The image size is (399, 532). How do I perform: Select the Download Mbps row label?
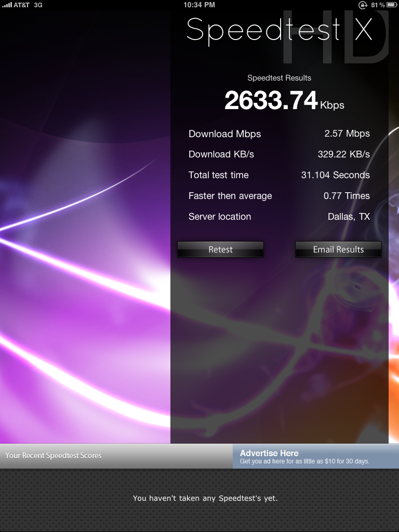point(224,134)
